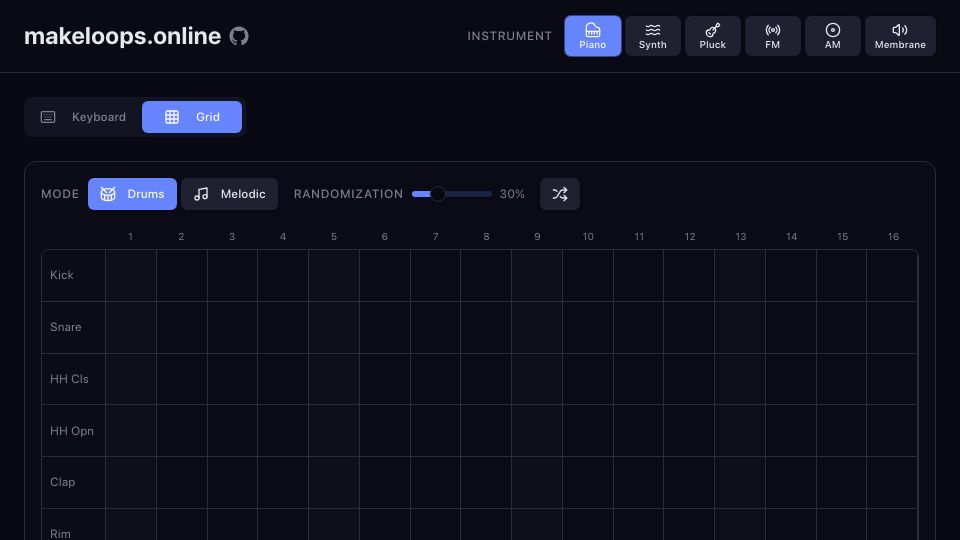This screenshot has height=540, width=960.
Task: Toggle the HH Opn cell at step 1
Action: [131, 430]
